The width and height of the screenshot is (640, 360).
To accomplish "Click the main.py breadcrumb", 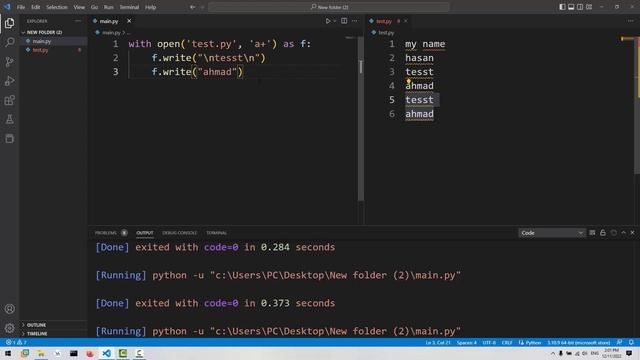I will [111, 32].
